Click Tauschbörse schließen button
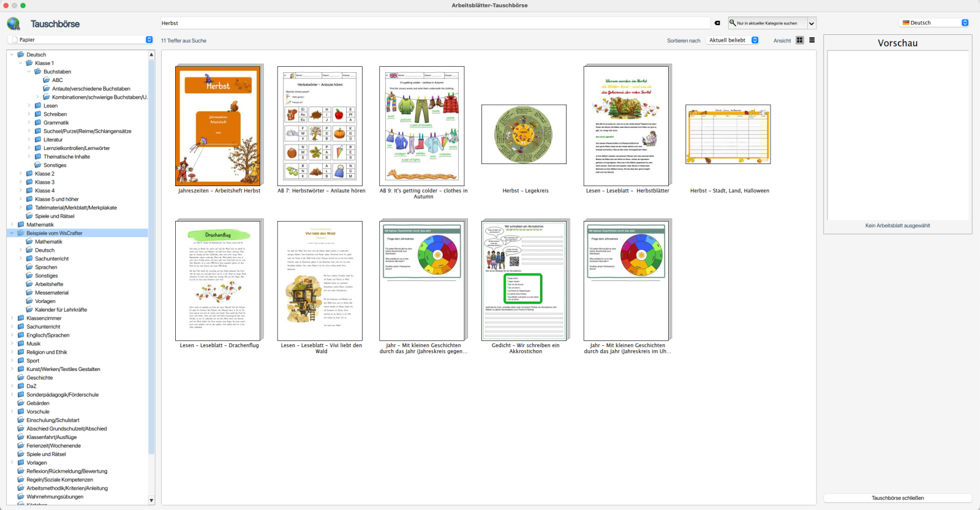The width and height of the screenshot is (980, 510). [x=897, y=498]
